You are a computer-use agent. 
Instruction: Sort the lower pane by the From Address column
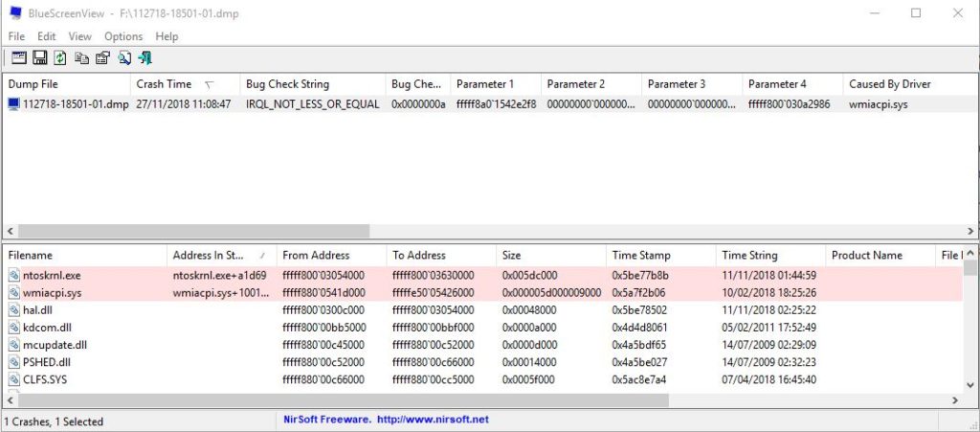331,255
